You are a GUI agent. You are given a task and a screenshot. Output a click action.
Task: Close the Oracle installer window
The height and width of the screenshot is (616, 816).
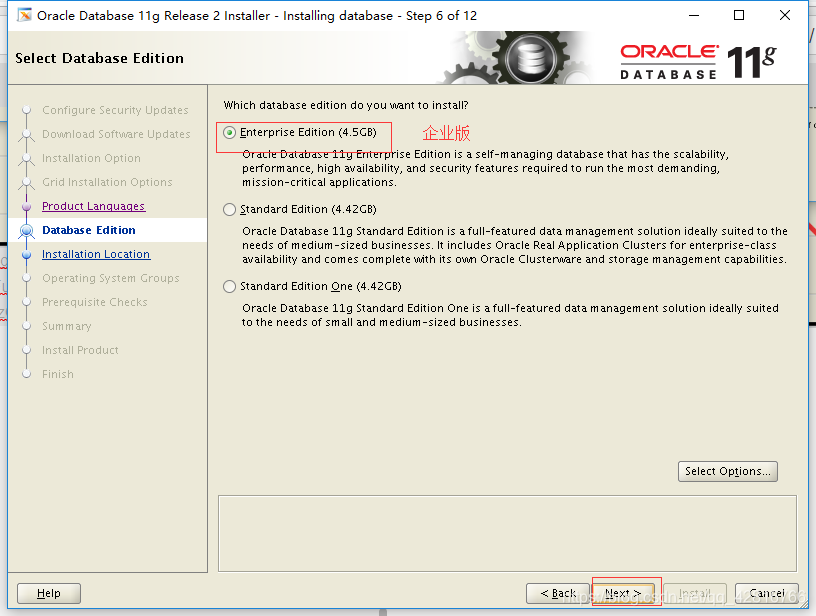tap(785, 15)
